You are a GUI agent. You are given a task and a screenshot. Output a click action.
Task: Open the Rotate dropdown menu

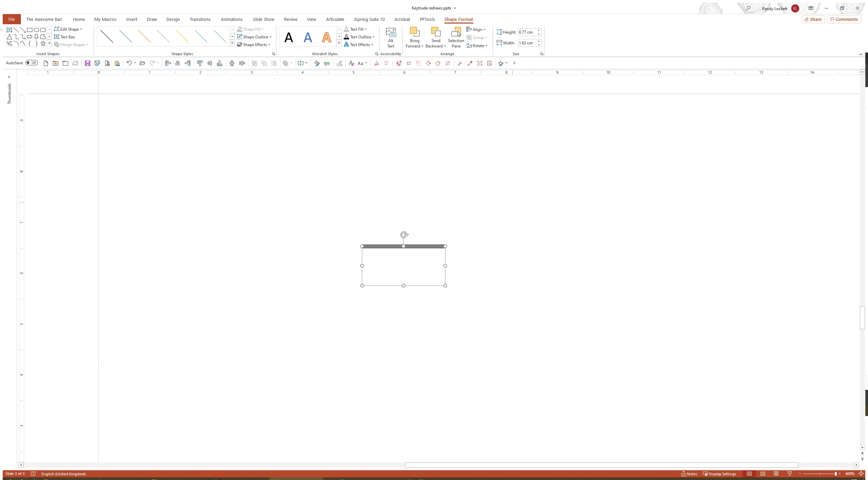pos(477,46)
